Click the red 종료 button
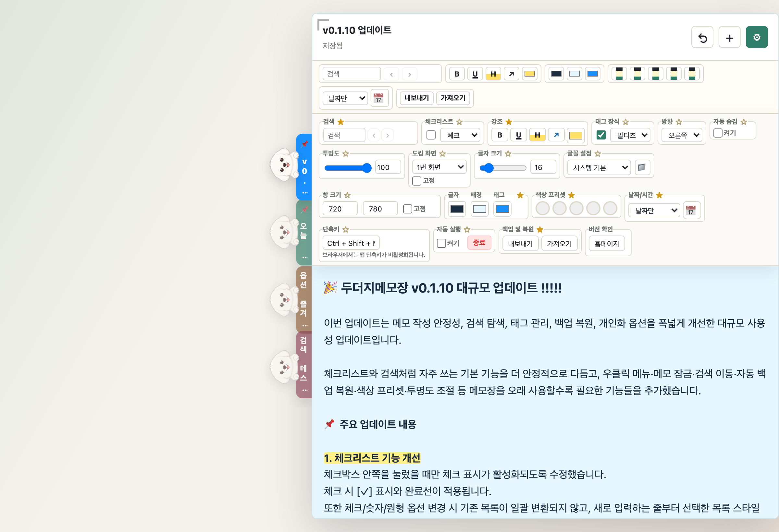This screenshot has width=779, height=532. pos(479,243)
